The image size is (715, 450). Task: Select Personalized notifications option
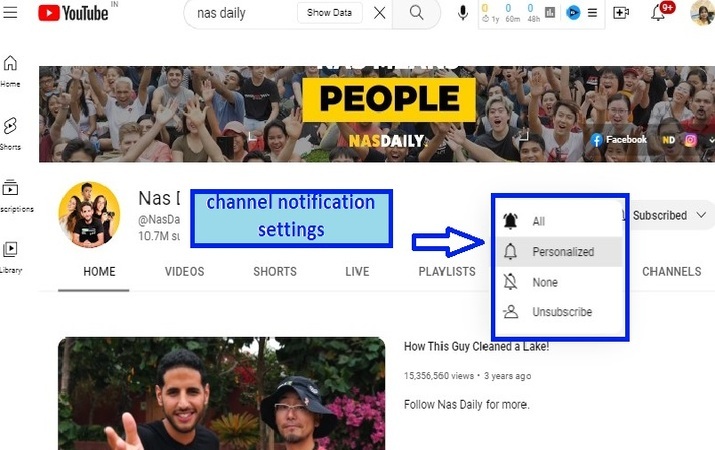click(x=559, y=252)
